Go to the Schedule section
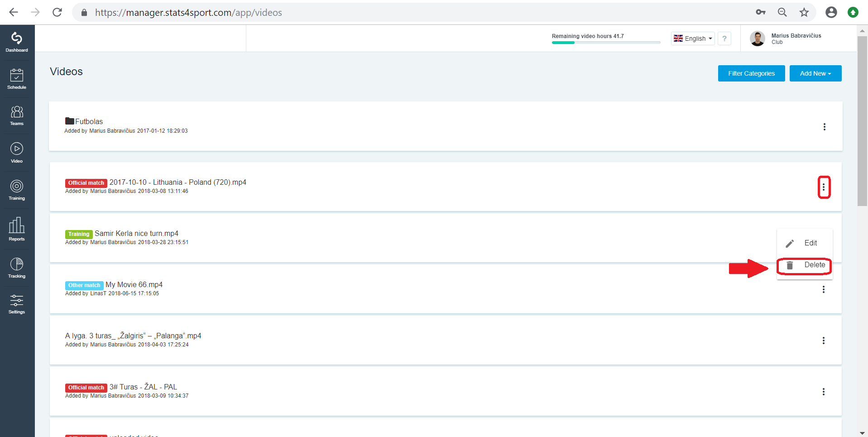 [x=17, y=79]
